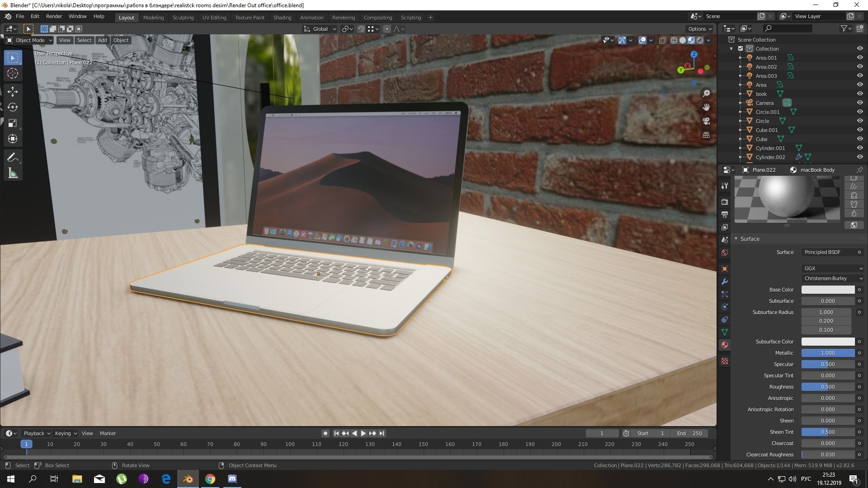Select the Transform tool
The width and height of the screenshot is (868, 488).
13,139
